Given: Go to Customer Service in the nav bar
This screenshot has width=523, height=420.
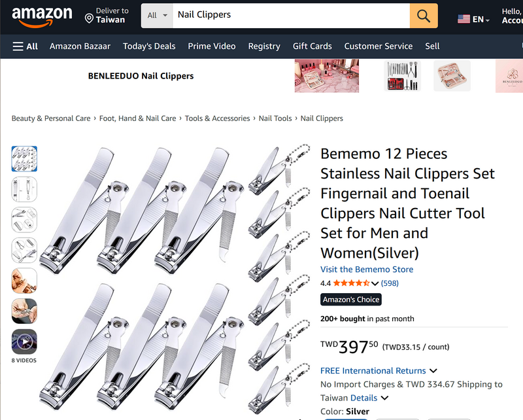Looking at the screenshot, I should 378,46.
